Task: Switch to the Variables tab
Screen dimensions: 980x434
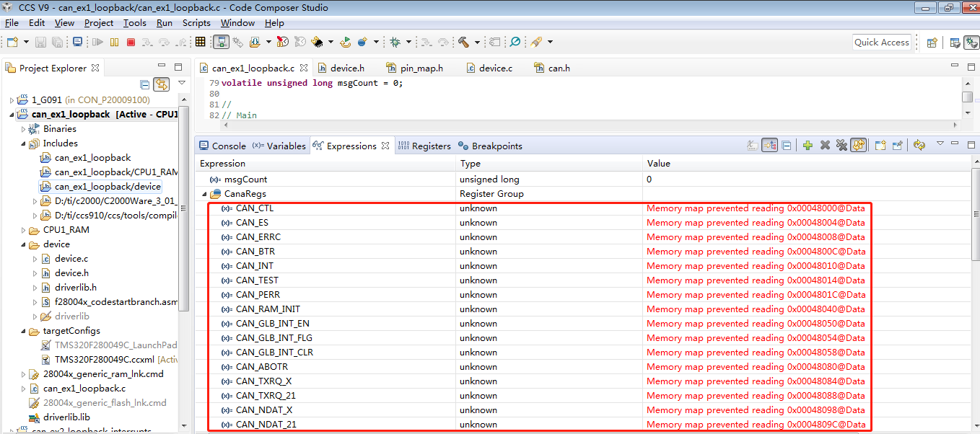Action: (279, 146)
